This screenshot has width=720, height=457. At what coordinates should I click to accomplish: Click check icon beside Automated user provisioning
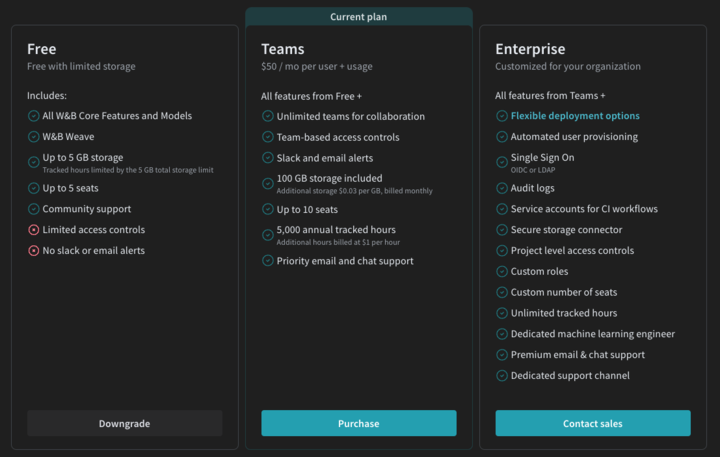pyautogui.click(x=502, y=136)
